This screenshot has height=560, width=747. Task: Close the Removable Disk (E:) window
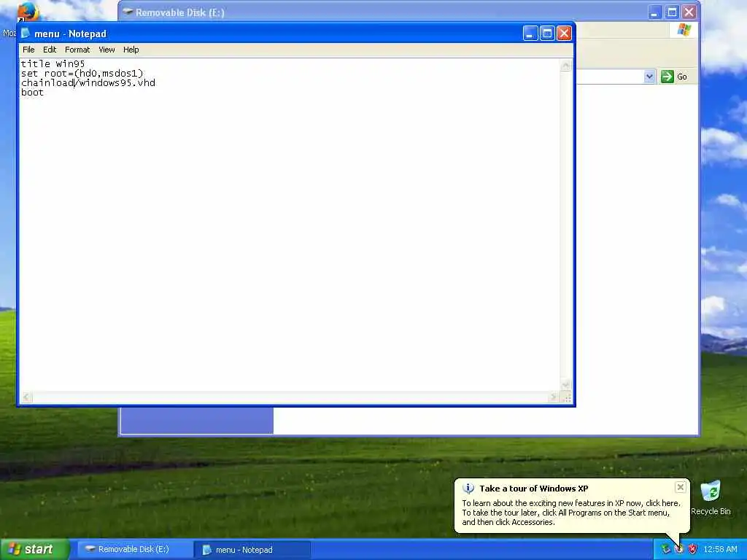point(689,12)
